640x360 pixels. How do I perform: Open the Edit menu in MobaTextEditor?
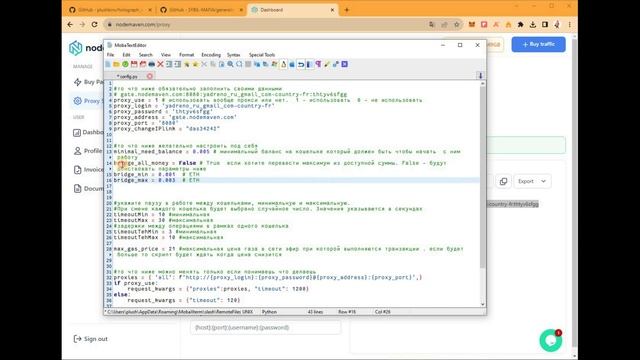(127, 55)
